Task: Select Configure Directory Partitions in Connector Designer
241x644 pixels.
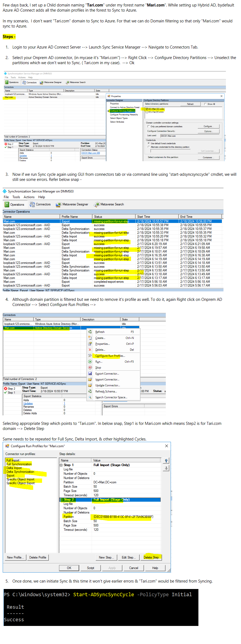Action: 122,111
